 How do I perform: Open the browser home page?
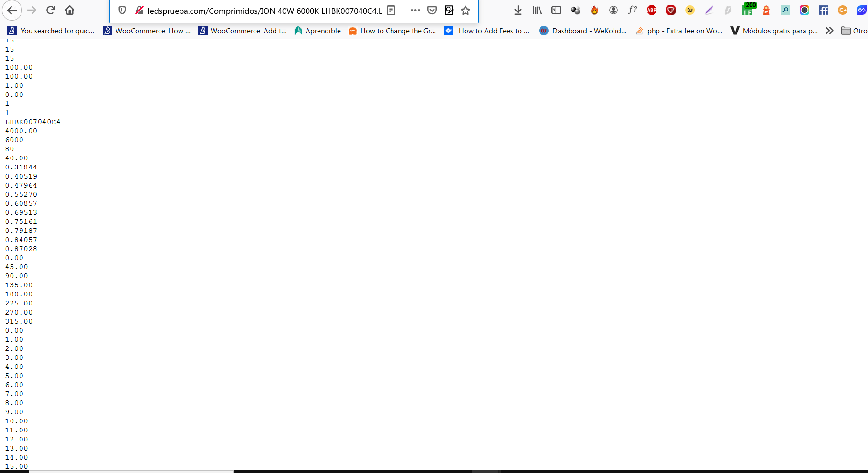pos(70,10)
